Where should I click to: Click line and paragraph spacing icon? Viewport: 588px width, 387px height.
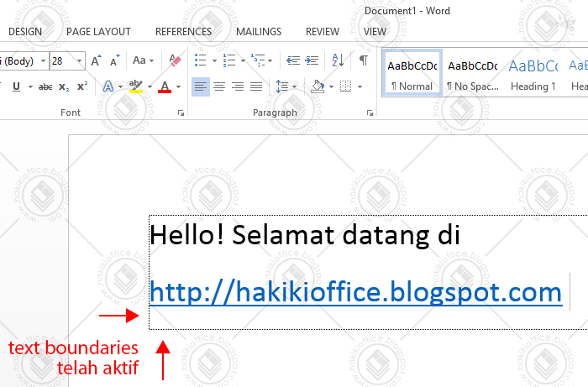point(282,87)
